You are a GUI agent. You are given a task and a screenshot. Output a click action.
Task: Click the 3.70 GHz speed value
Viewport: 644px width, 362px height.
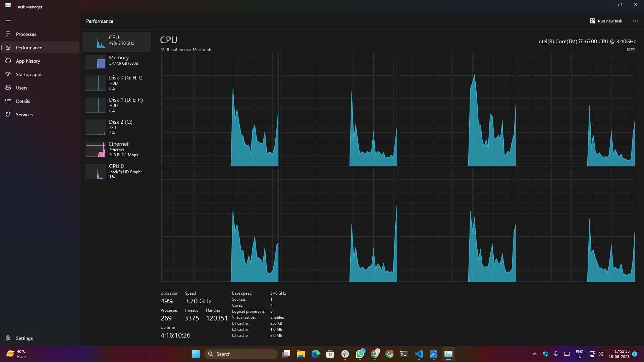tap(198, 301)
